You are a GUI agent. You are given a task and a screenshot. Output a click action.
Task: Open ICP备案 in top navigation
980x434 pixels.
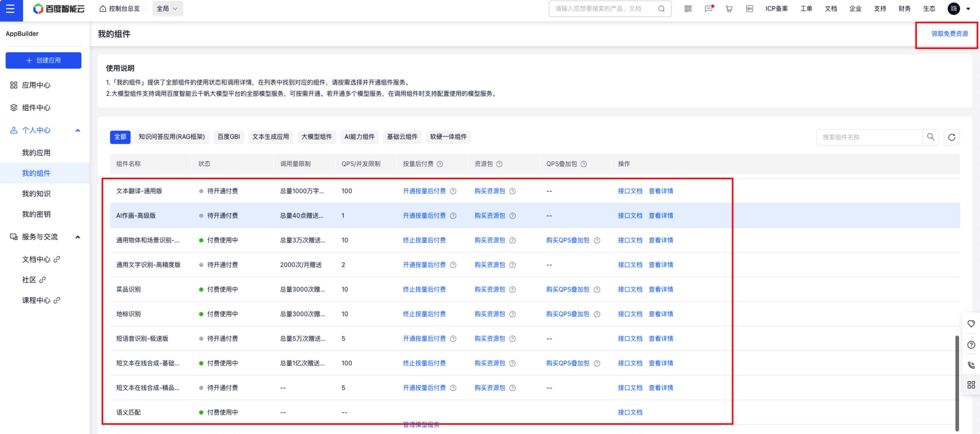pos(776,9)
